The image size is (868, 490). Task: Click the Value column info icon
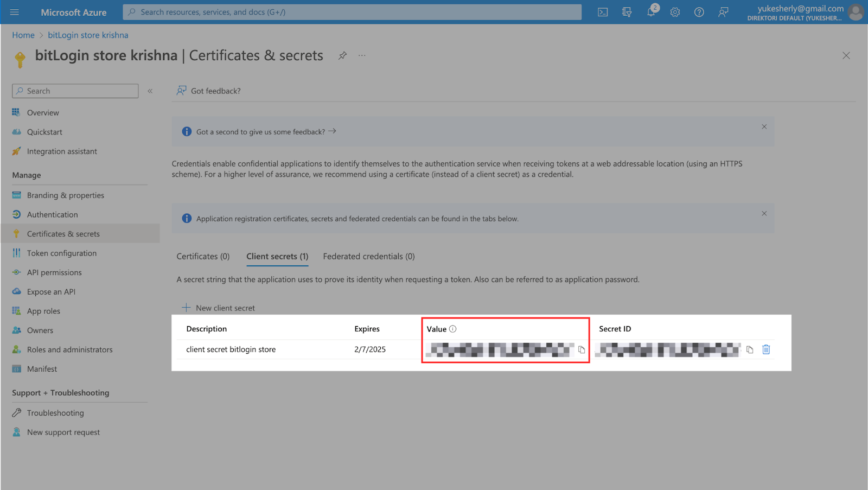pyautogui.click(x=453, y=329)
